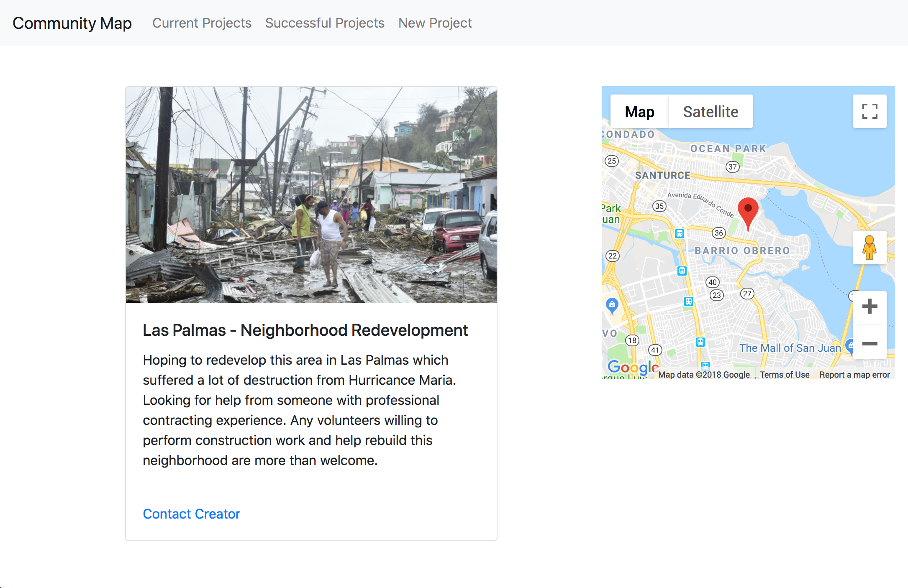
Task: Click the blue marker on left map edge
Action: (612, 305)
